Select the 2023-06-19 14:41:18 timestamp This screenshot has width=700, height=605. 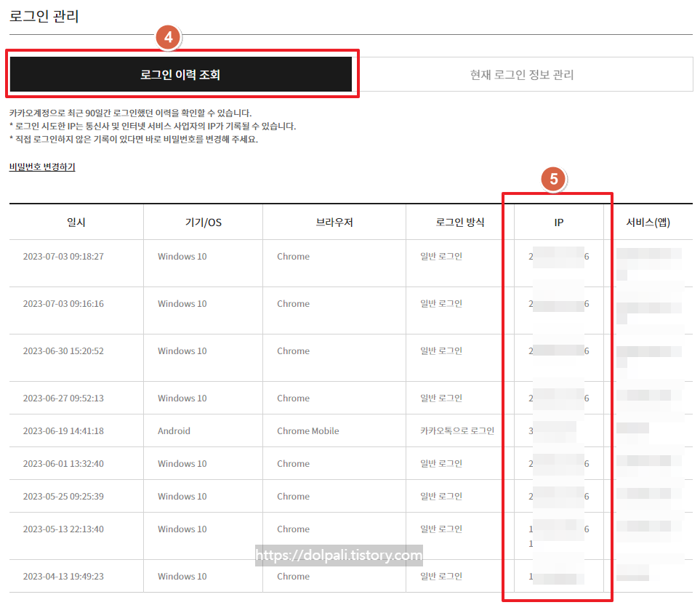click(x=63, y=431)
